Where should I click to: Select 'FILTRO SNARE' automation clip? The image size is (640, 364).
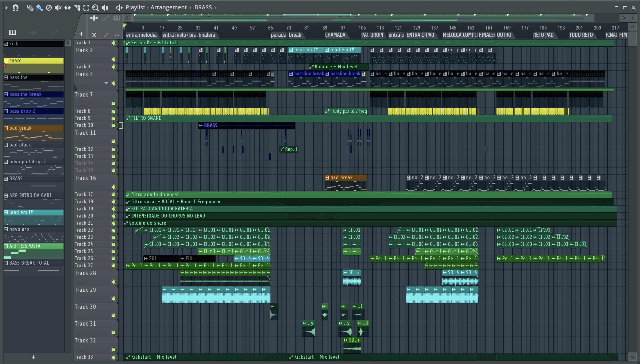(369, 118)
